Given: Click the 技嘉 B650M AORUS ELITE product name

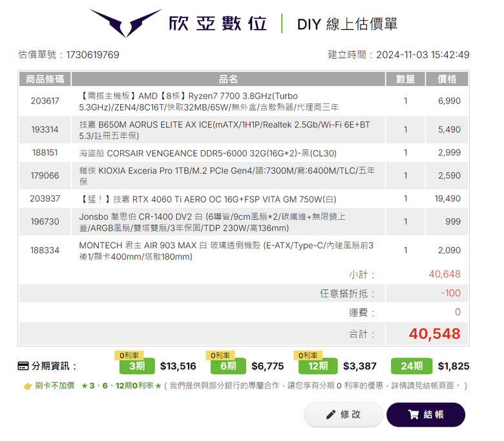Looking at the screenshot, I should (x=225, y=130).
